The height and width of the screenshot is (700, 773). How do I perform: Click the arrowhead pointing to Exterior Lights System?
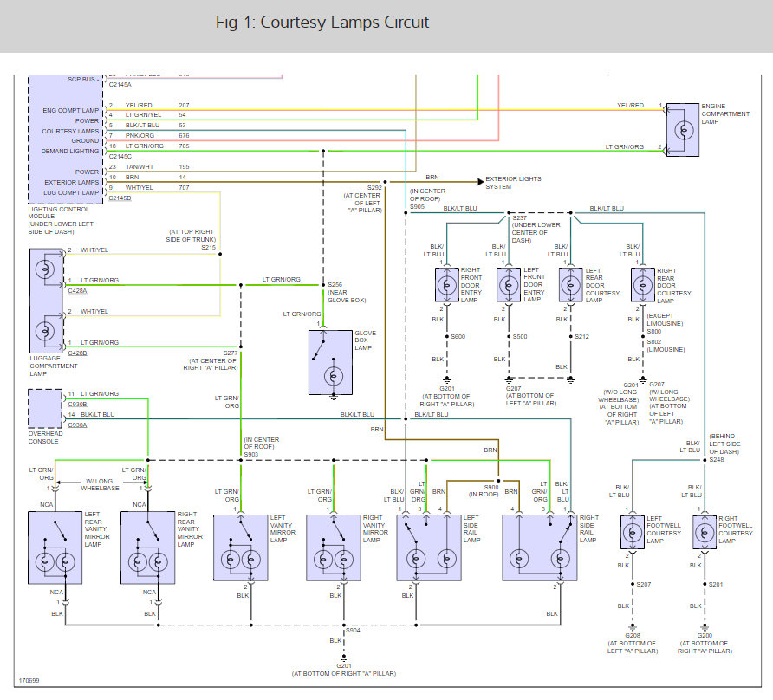pyautogui.click(x=481, y=182)
